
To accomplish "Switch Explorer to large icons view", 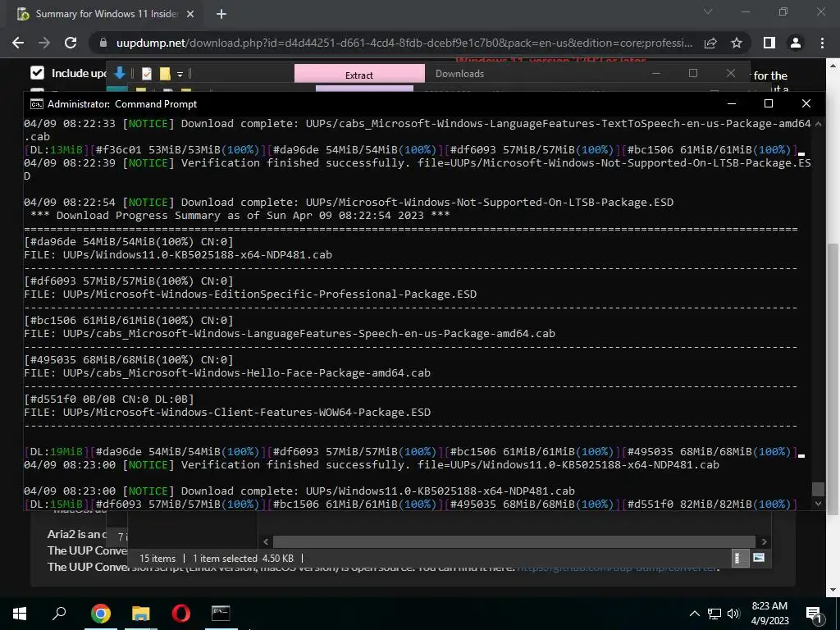I will pyautogui.click(x=759, y=558).
